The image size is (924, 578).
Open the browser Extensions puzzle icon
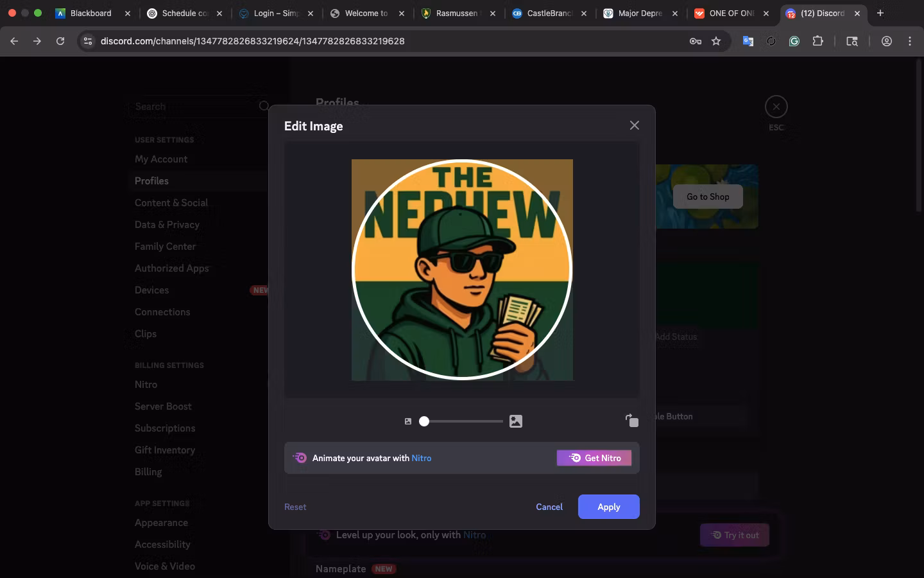point(817,41)
